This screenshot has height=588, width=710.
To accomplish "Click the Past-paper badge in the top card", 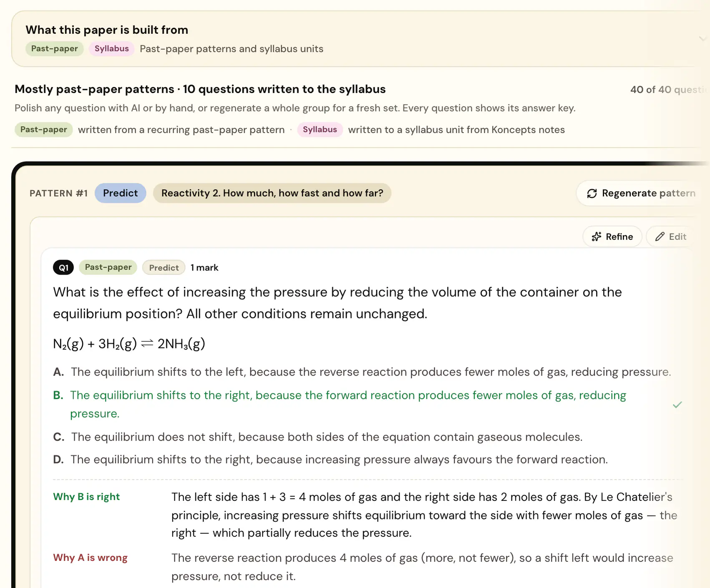I will (x=55, y=49).
